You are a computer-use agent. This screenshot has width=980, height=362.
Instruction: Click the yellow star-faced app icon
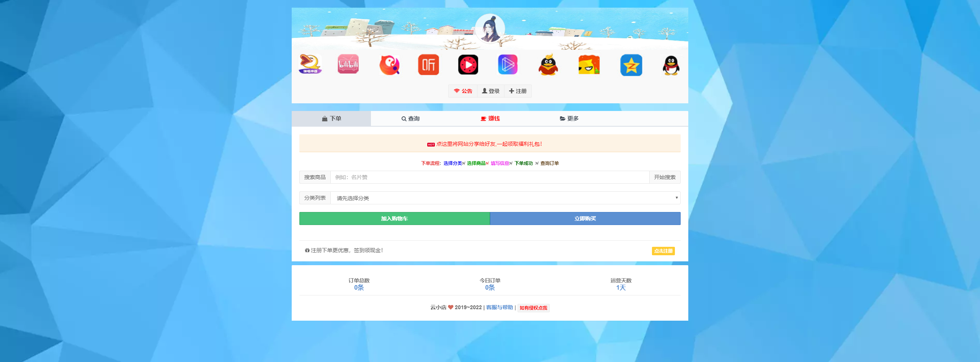(588, 64)
